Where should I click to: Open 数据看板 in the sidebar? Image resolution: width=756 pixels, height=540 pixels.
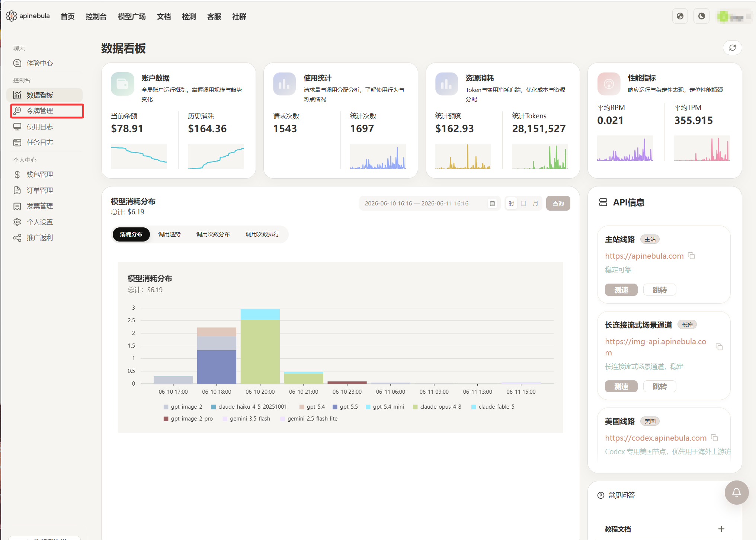click(x=45, y=95)
